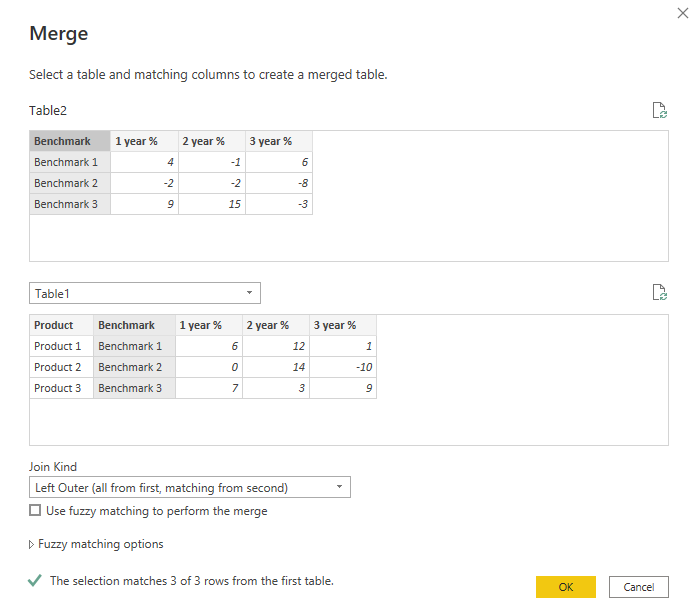Click the value -8 in Table2
The image size is (689, 614).
click(279, 183)
